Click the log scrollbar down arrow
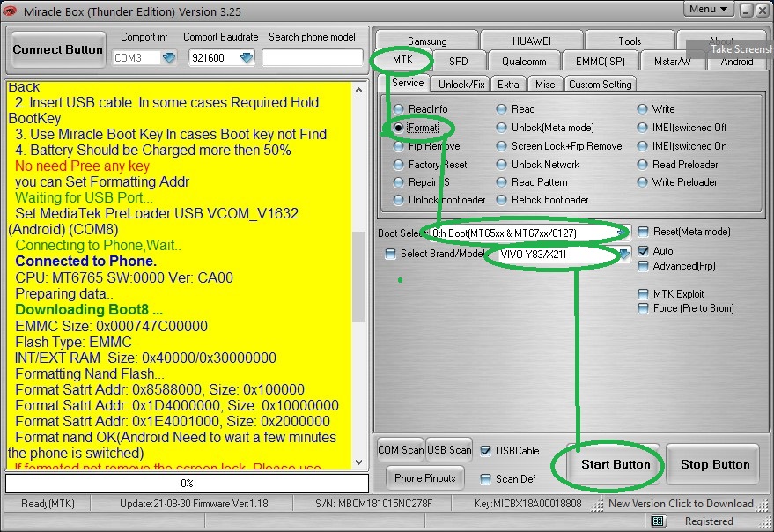774x532 pixels. click(x=359, y=462)
